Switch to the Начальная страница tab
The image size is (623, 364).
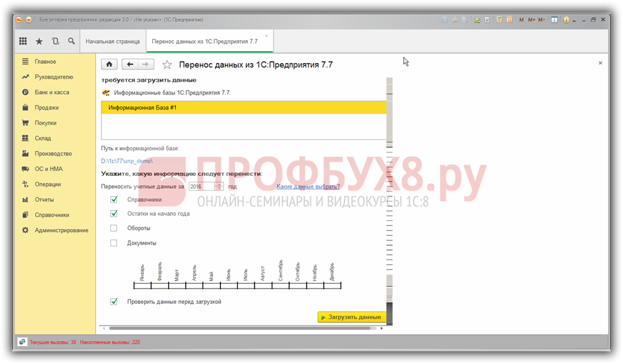tap(113, 41)
